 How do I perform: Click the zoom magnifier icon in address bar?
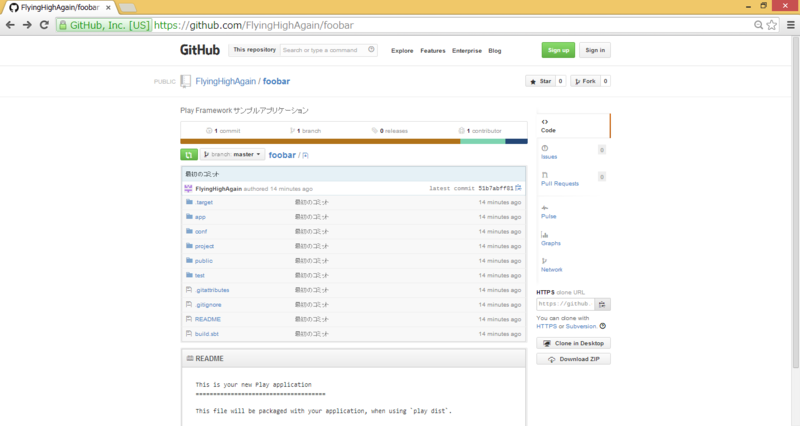click(x=759, y=25)
